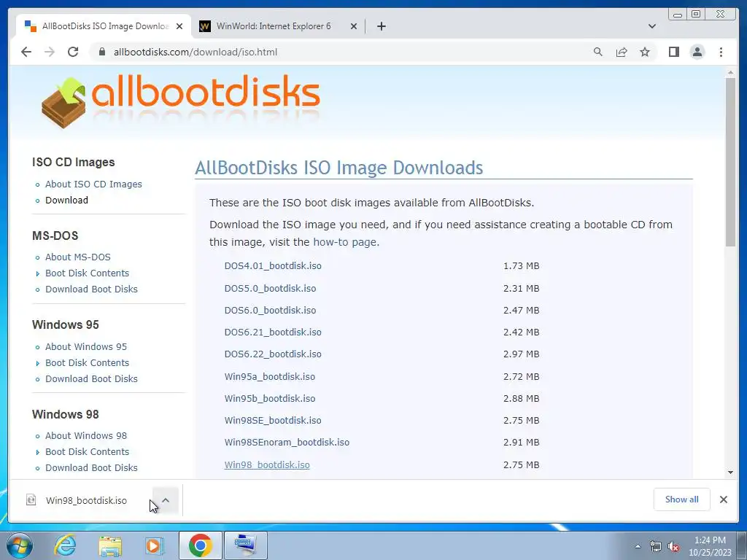Open the zoom magnifier icon in address bar

(x=598, y=52)
